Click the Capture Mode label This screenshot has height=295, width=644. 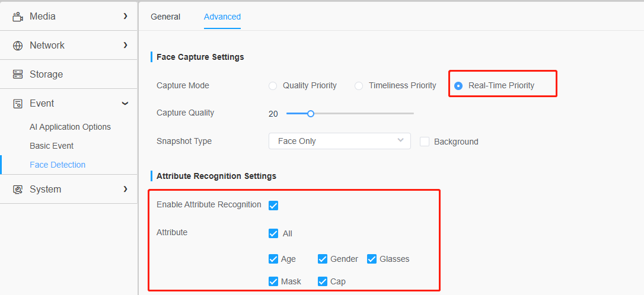click(183, 85)
